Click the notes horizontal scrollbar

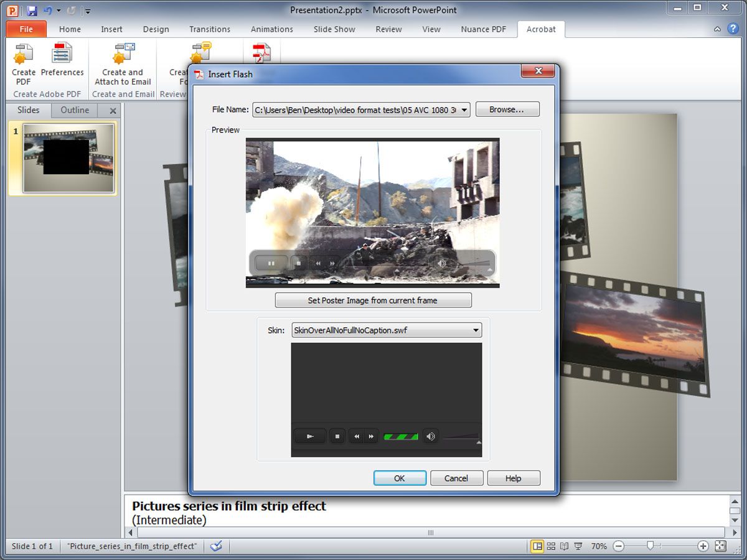pos(430,533)
